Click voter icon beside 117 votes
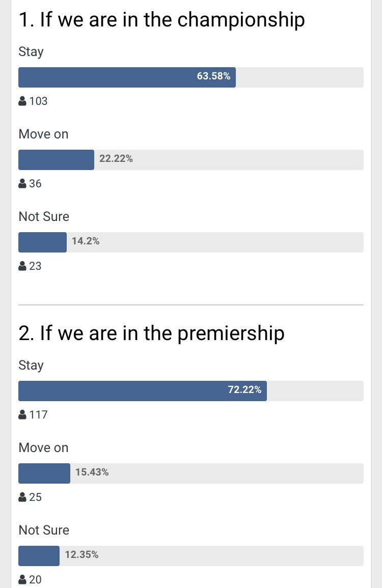 pos(22,414)
